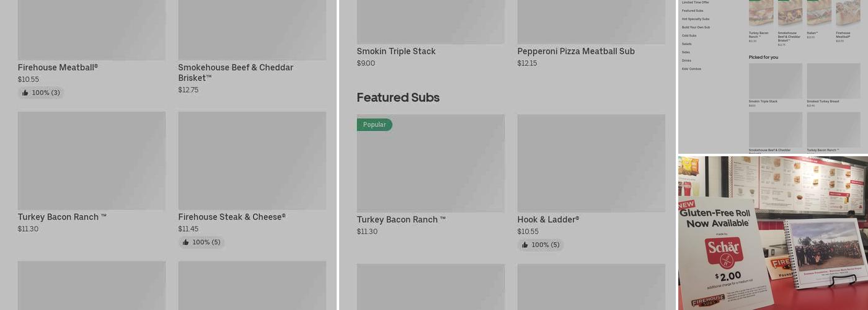
Task: Open Kids' Combos menu section
Action: [691, 69]
